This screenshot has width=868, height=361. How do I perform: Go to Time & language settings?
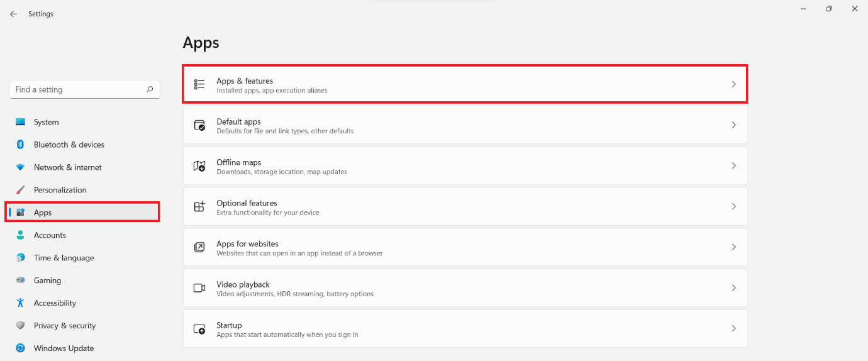click(x=64, y=258)
